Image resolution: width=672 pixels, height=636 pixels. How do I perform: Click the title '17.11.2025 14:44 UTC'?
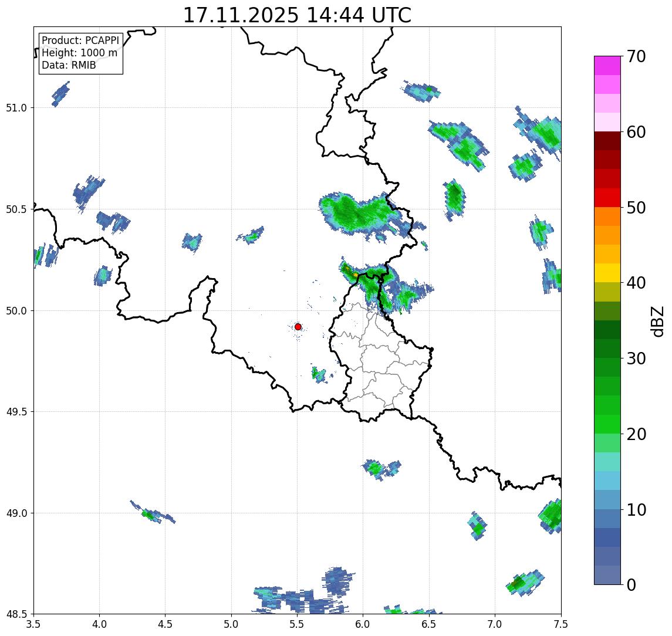coord(297,15)
